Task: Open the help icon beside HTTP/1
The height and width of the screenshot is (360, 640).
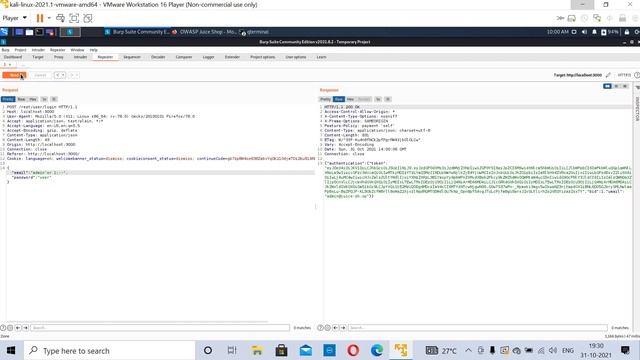Action: (637, 75)
